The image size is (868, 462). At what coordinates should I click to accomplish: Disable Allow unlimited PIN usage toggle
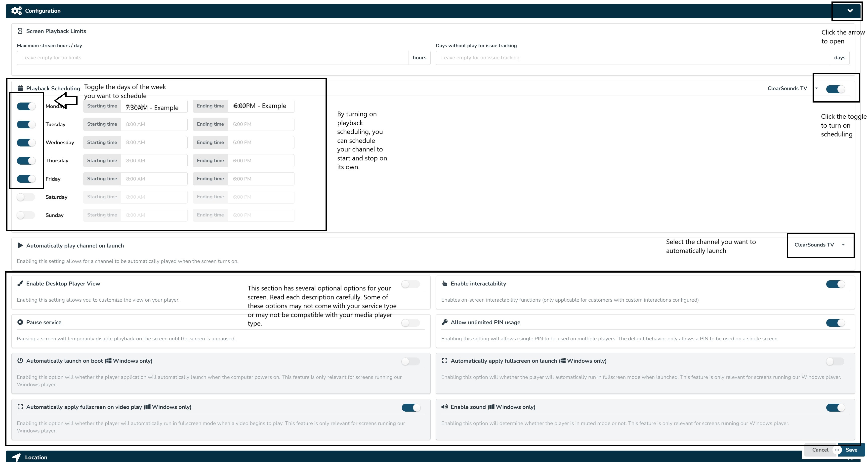point(835,323)
